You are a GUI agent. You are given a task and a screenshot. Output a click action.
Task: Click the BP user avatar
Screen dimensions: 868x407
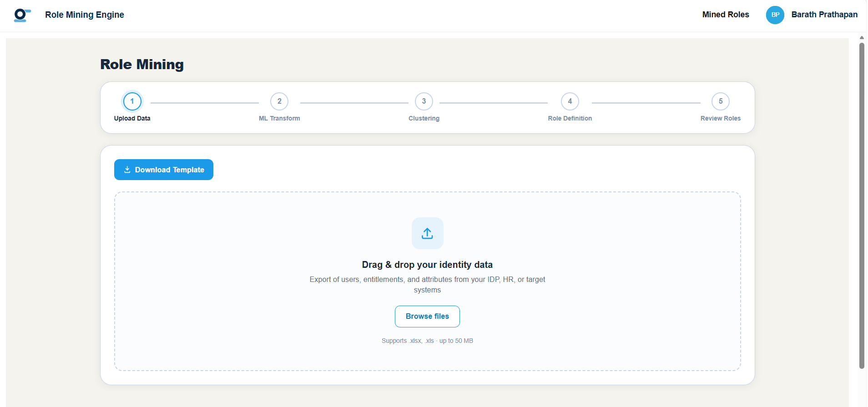click(775, 15)
